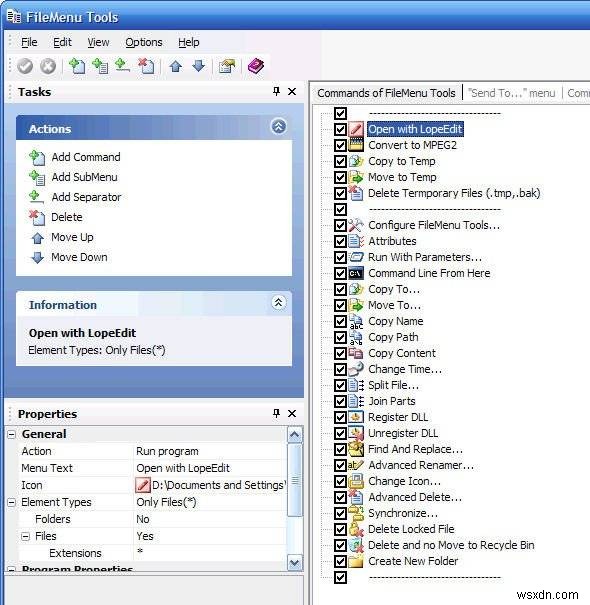Open the Edit menu

pos(62,42)
